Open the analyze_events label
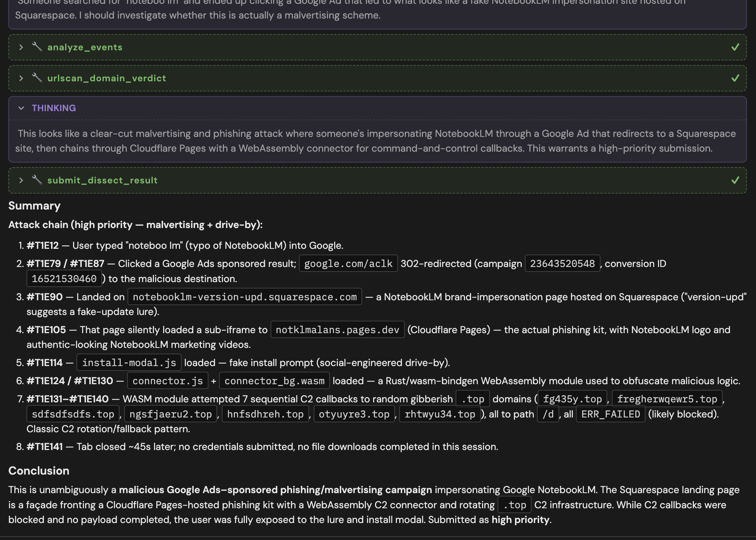Viewport: 756px width, 540px height. tap(85, 47)
